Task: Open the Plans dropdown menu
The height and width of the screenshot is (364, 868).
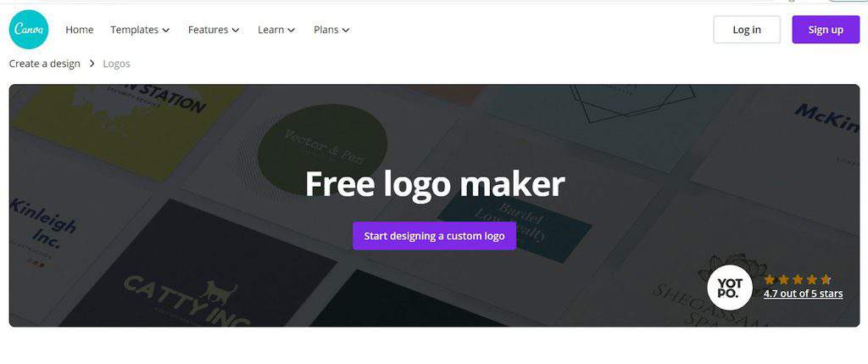Action: [331, 30]
